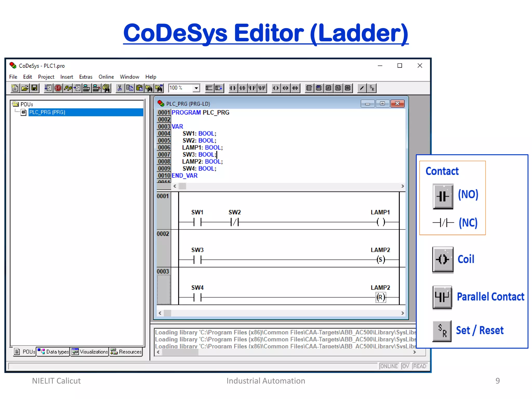Click the Set/Reset toolbar icon
Screen dimensions: 532x399
click(372, 88)
